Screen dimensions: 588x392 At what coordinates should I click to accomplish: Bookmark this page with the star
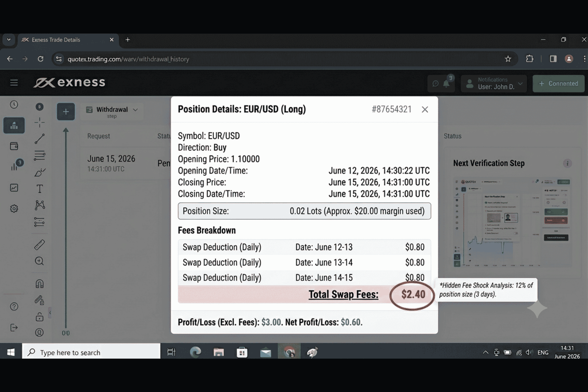click(x=508, y=59)
